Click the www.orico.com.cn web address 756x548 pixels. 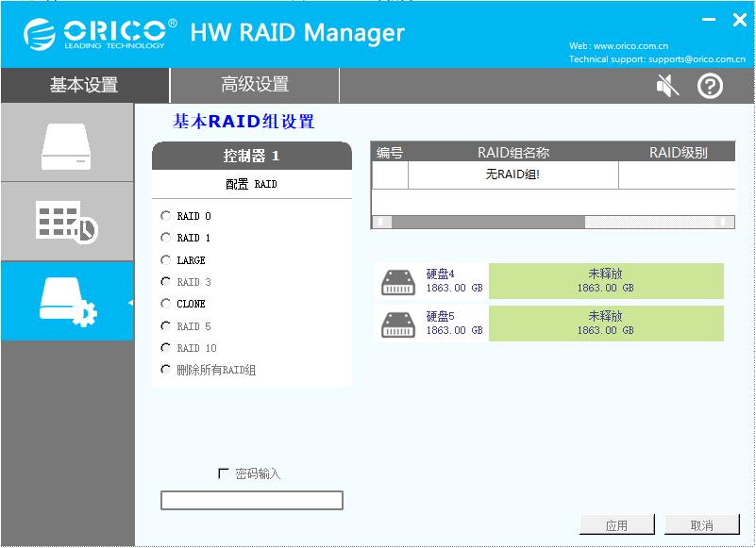coord(630,46)
